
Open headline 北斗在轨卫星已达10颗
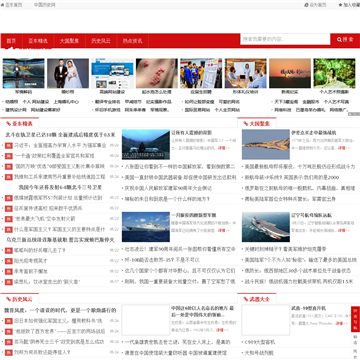pos(60,135)
